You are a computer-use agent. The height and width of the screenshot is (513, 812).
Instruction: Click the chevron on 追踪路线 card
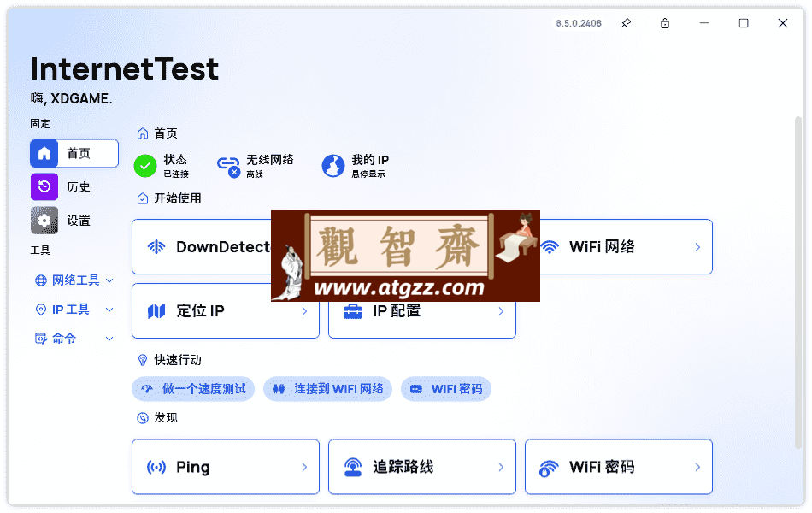pyautogui.click(x=501, y=468)
